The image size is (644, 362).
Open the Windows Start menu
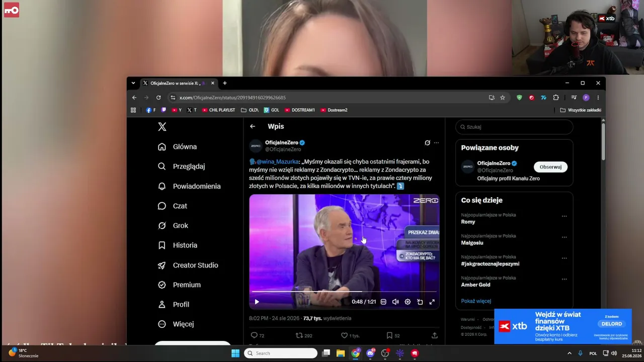point(235,353)
